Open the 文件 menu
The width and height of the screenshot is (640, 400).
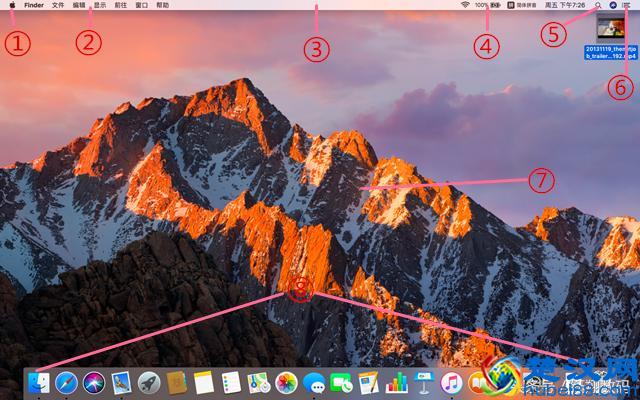[58, 5]
